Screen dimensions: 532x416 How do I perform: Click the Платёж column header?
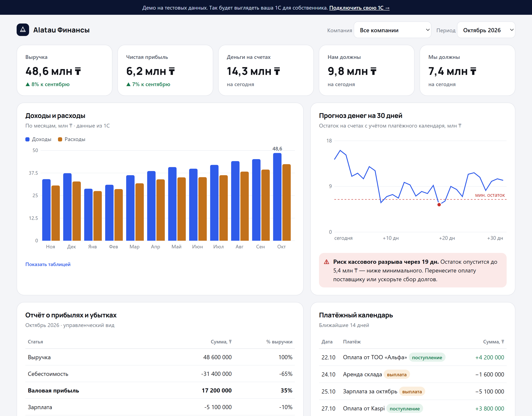coord(352,342)
